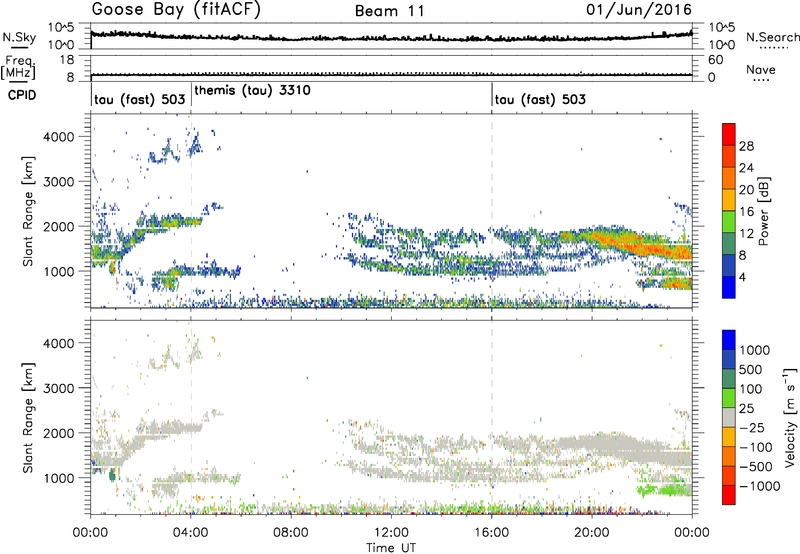
Task: Click the 'N.Search' legend label
Action: [x=773, y=37]
